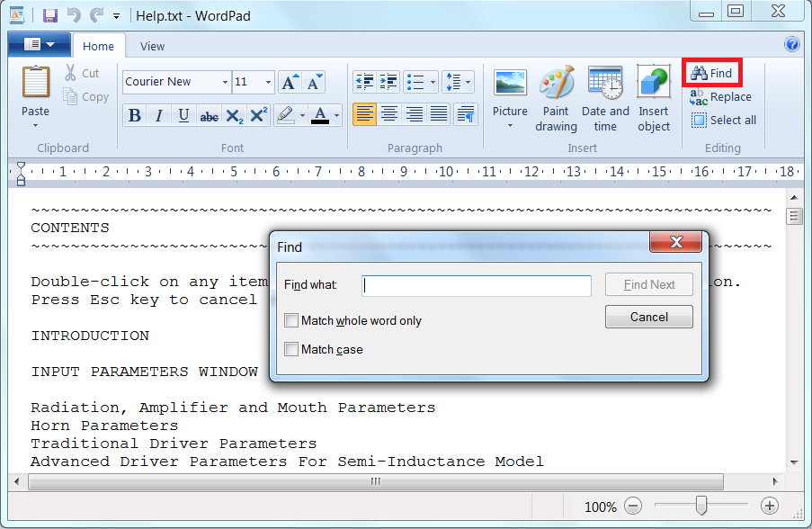Click the zoom out minus button

coord(633,506)
